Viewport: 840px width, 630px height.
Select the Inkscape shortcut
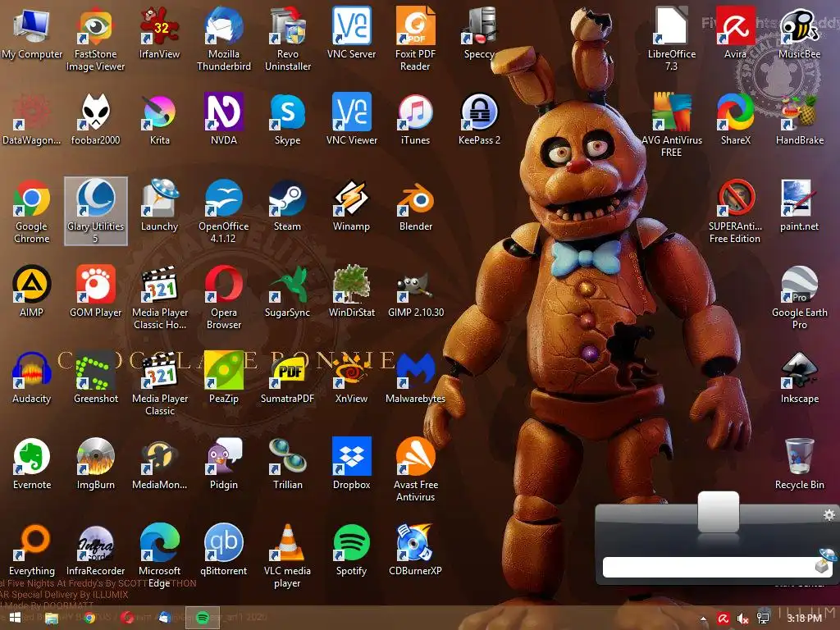click(799, 379)
